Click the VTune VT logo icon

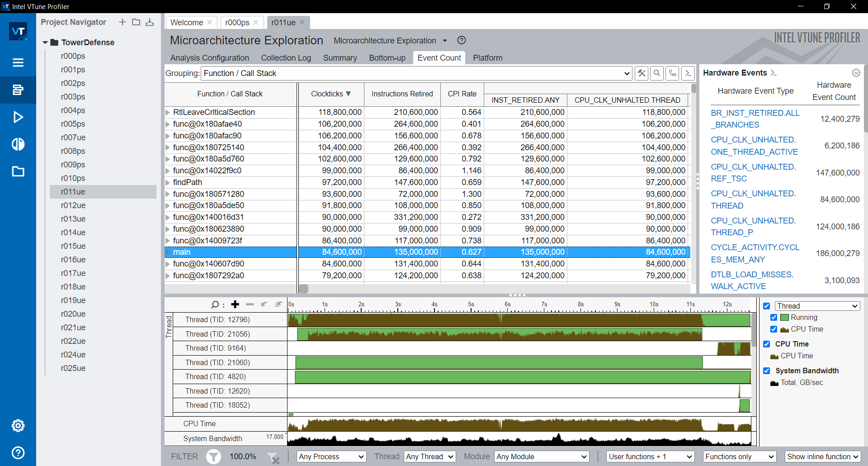tap(18, 31)
